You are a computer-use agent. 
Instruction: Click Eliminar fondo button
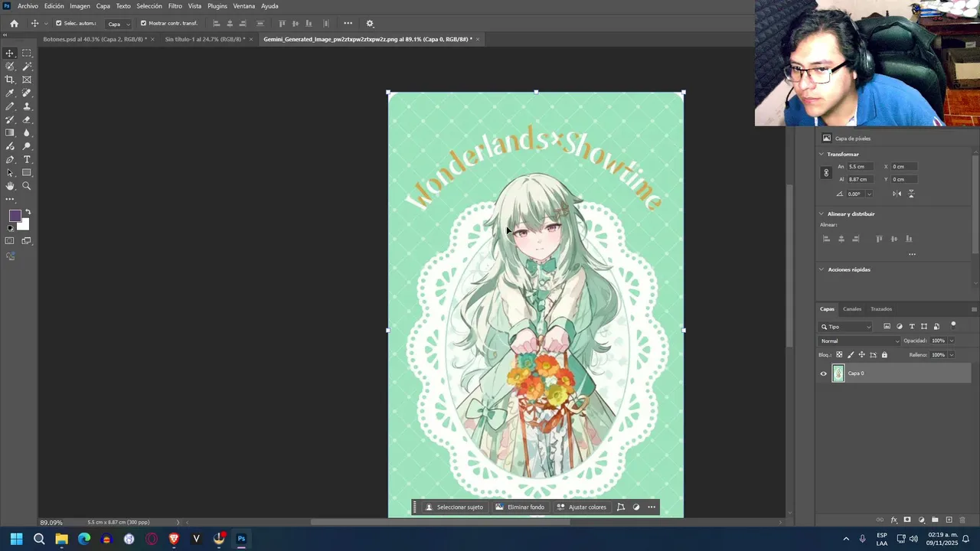tap(520, 507)
